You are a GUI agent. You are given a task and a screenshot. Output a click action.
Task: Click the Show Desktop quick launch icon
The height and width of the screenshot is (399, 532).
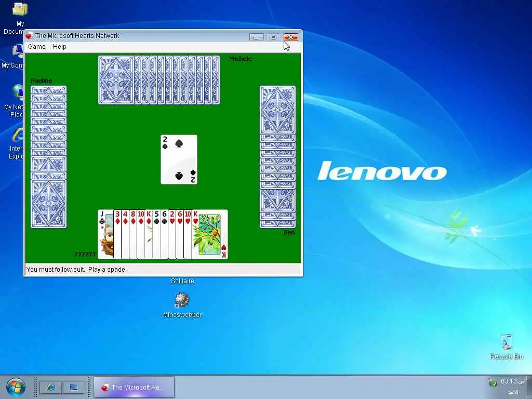(74, 387)
